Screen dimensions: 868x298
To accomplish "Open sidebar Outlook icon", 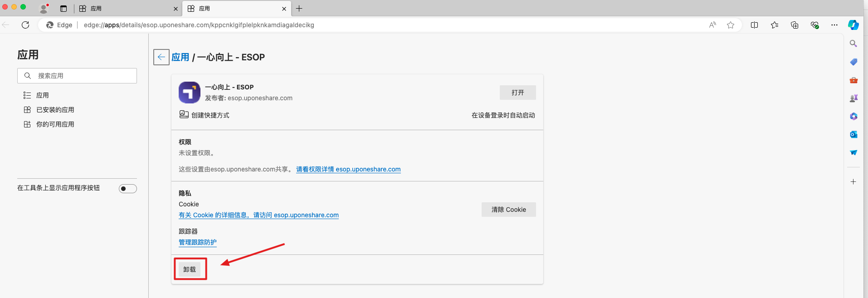I will [x=853, y=134].
